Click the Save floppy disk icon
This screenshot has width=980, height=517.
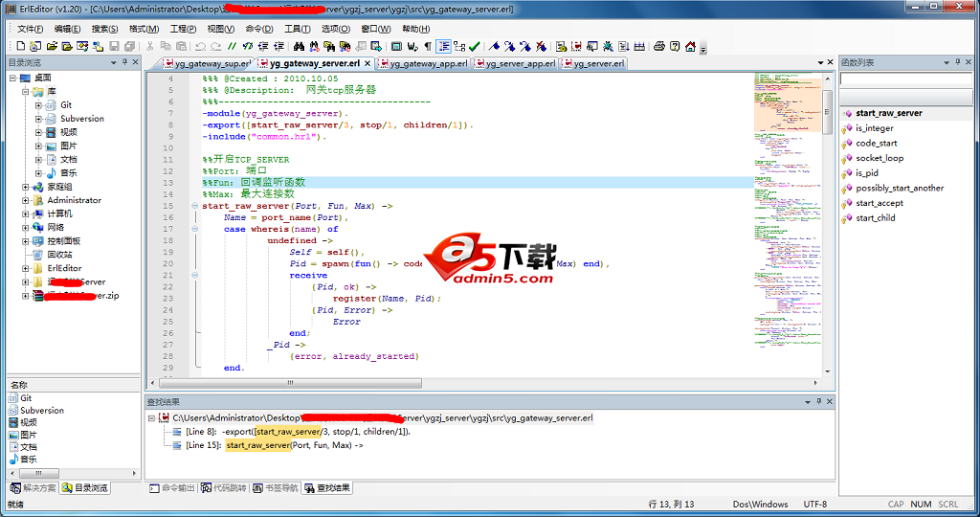click(x=115, y=46)
